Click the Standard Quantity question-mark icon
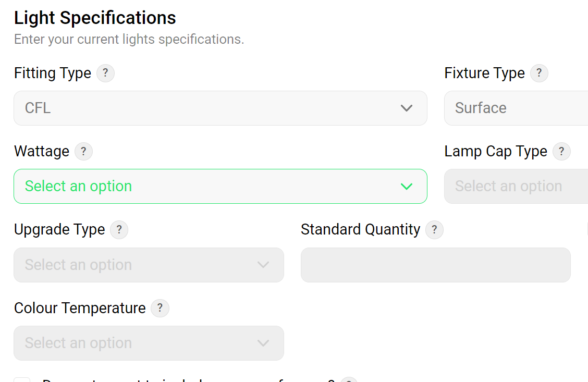Image resolution: width=588 pixels, height=382 pixels. [x=434, y=230]
